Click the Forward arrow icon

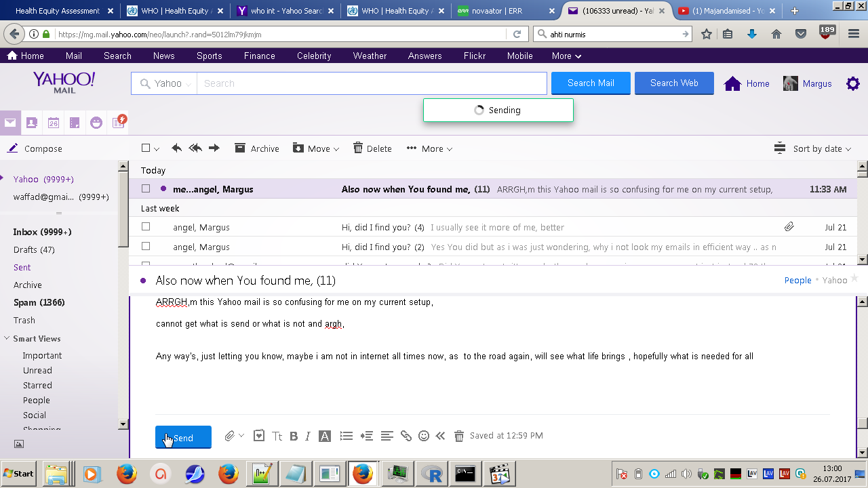click(214, 148)
